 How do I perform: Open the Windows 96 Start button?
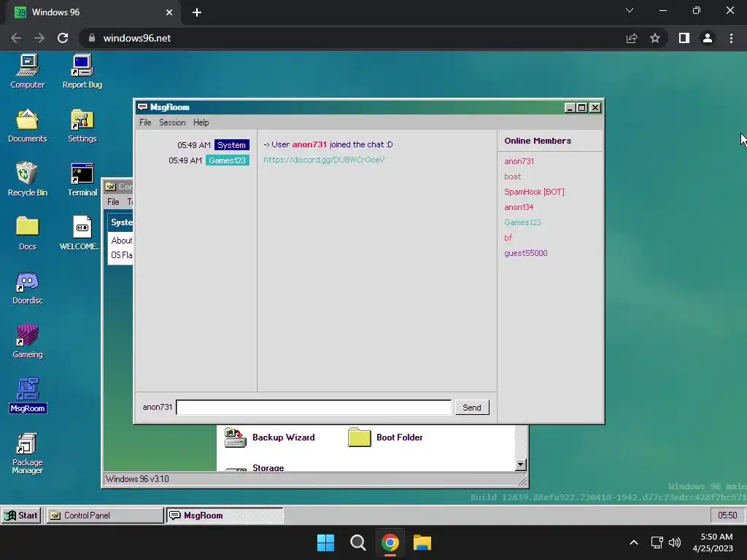(x=21, y=516)
